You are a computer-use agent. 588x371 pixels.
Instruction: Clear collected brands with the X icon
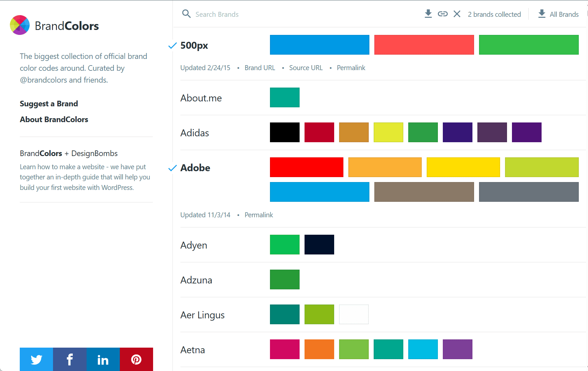coord(457,14)
